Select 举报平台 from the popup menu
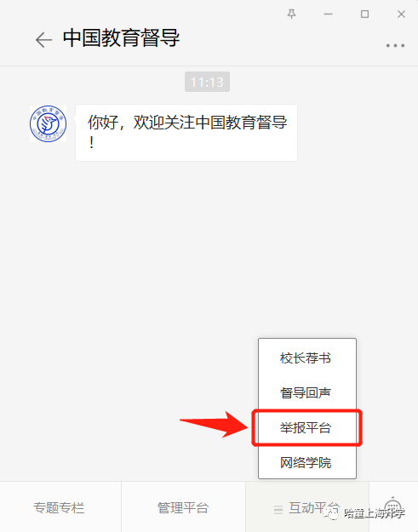Viewport: 418px width, 532px height. (x=306, y=427)
